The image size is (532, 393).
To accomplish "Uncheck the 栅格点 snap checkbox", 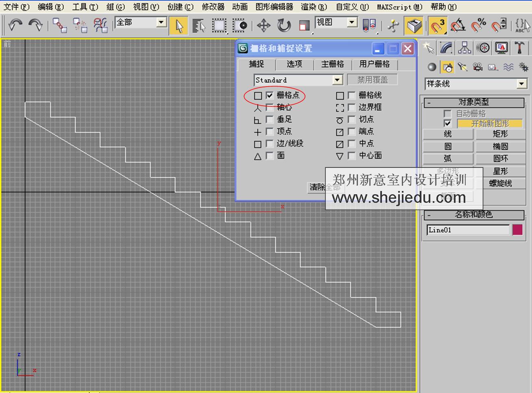I will 269,96.
